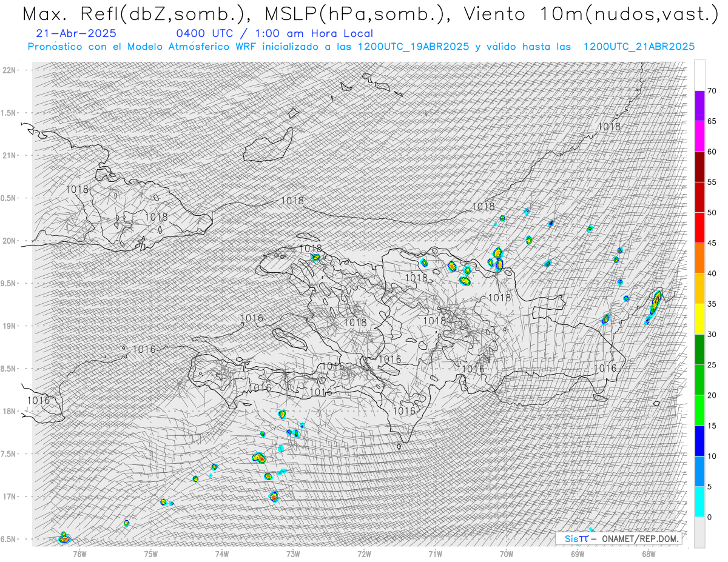Click the '50' colorbar scale value
This screenshot has height=562, width=728.
[712, 213]
